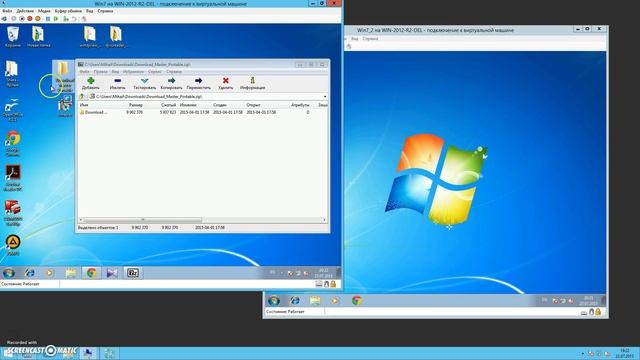Click the green Добавить (Add) icon in 7-Zip
This screenshot has height=360, width=640.
point(91,81)
